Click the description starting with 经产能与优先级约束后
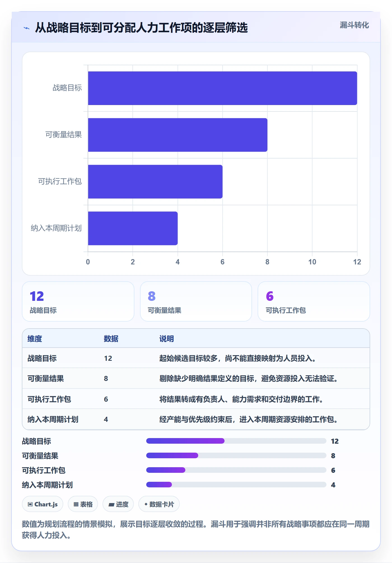This screenshot has height=563, width=392. point(249,419)
